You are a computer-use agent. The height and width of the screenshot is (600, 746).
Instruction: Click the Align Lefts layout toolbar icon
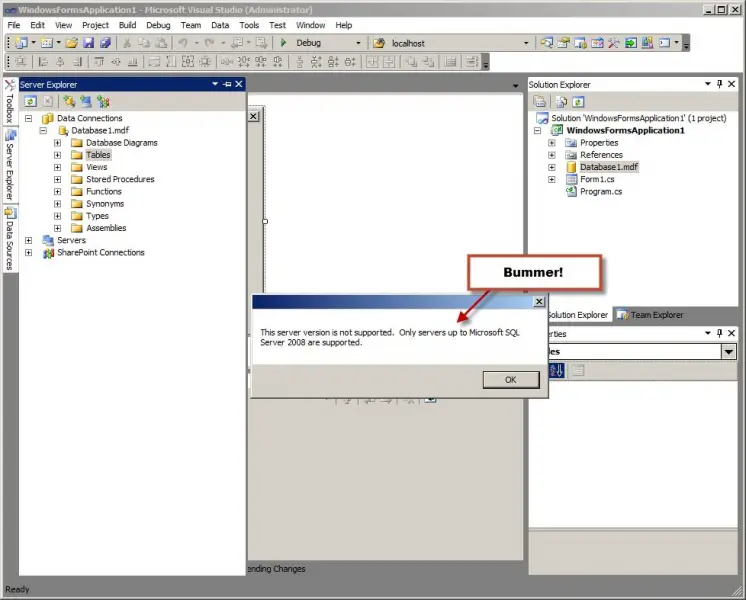click(x=43, y=62)
